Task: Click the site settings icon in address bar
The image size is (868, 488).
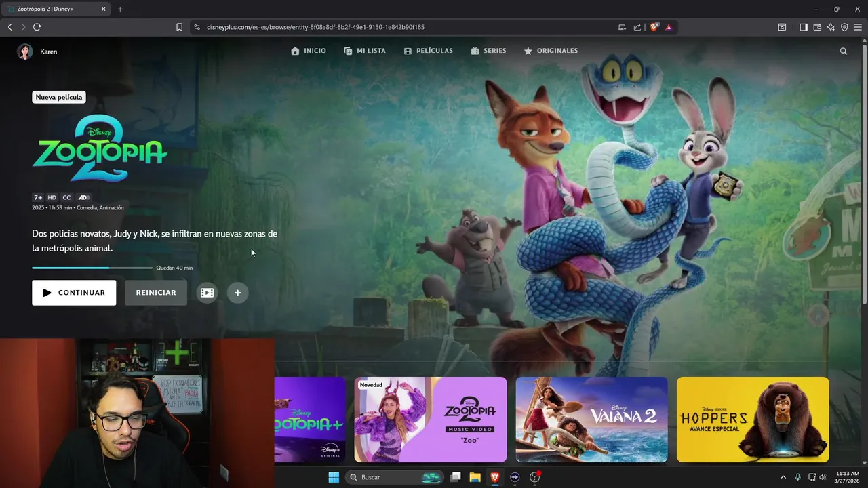Action: click(x=197, y=27)
